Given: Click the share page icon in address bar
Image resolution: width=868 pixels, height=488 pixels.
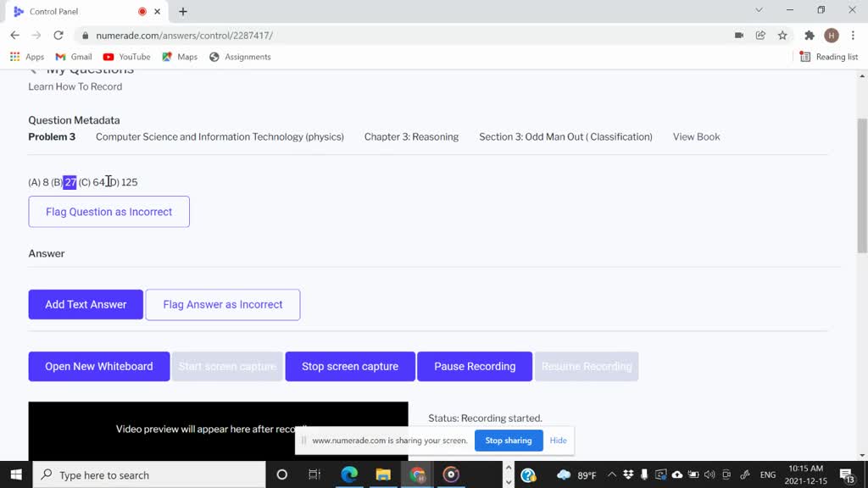Looking at the screenshot, I should click(x=760, y=36).
